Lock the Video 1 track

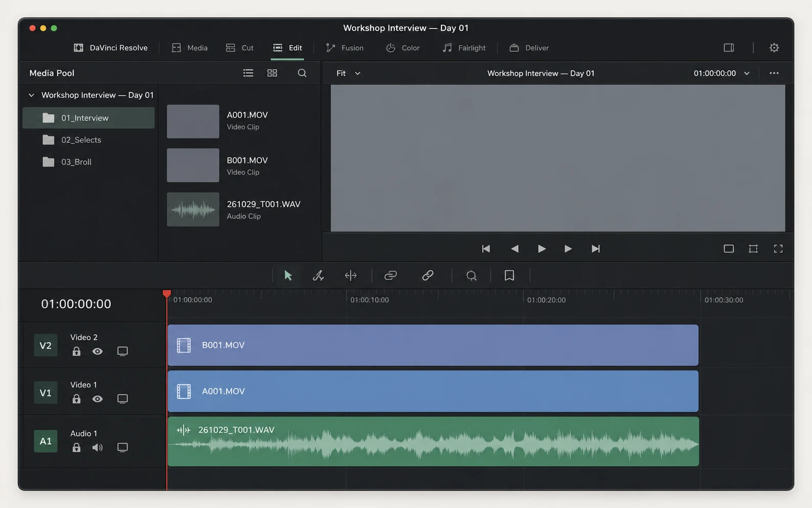(x=76, y=399)
